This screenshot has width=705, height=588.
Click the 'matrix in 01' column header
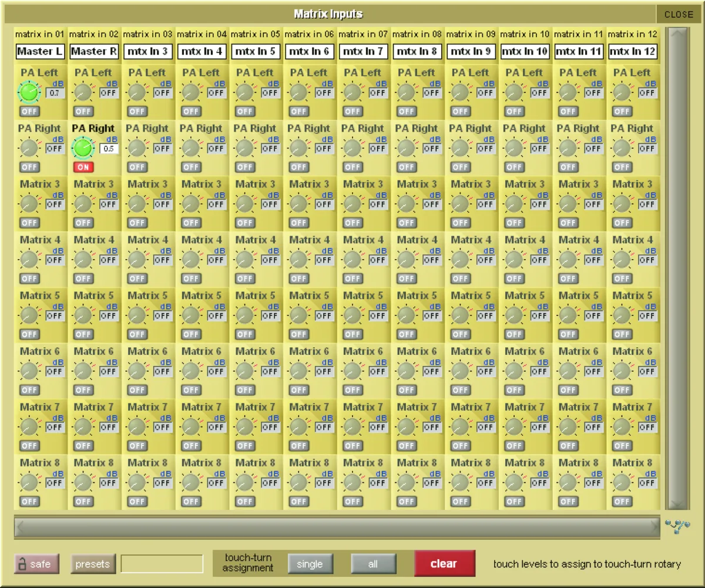[41, 35]
